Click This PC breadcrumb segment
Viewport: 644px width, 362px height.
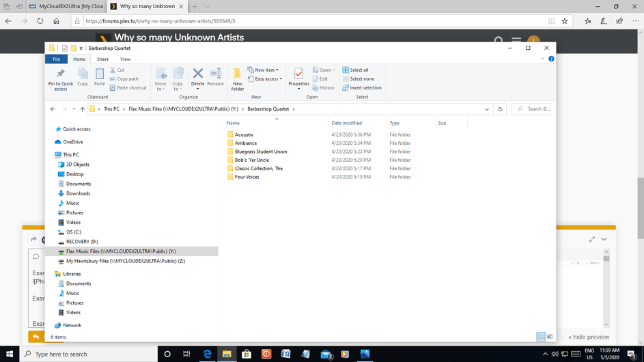click(111, 109)
